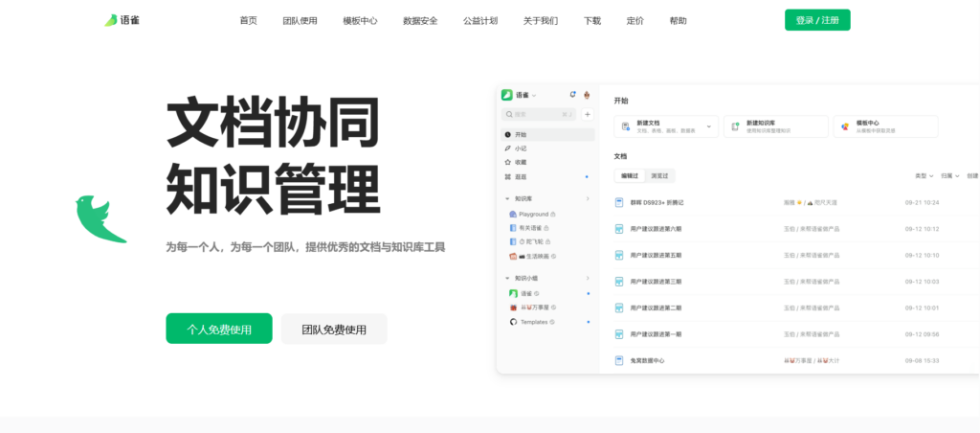The width and height of the screenshot is (980, 433).
Task: Open the 类型 filter dropdown
Action: (924, 176)
